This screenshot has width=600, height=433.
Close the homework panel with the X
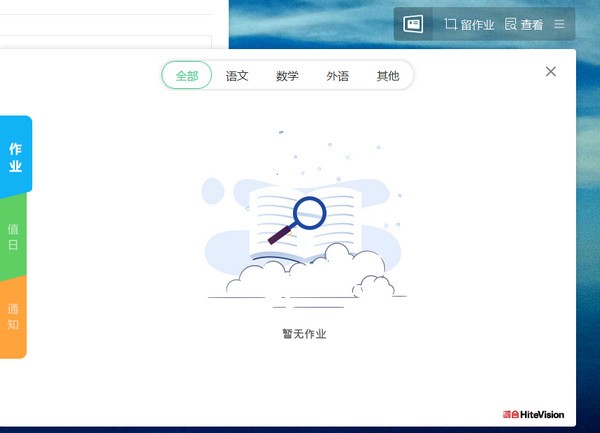pyautogui.click(x=551, y=71)
